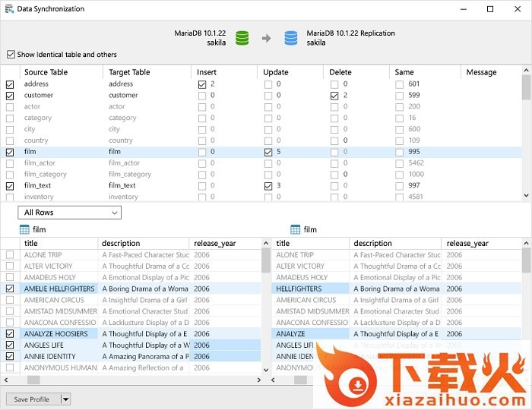Uncheck the customer source table checkbox
This screenshot has width=532, height=410.
click(10, 96)
